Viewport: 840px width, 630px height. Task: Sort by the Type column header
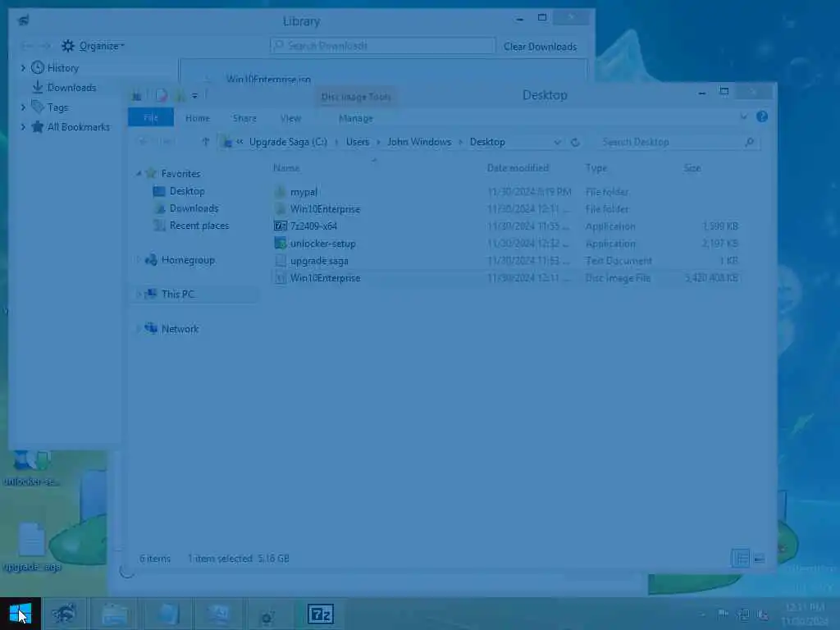[x=596, y=167]
